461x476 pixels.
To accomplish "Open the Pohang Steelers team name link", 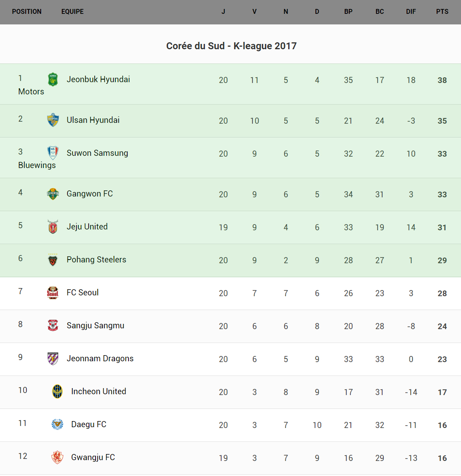I will (96, 260).
